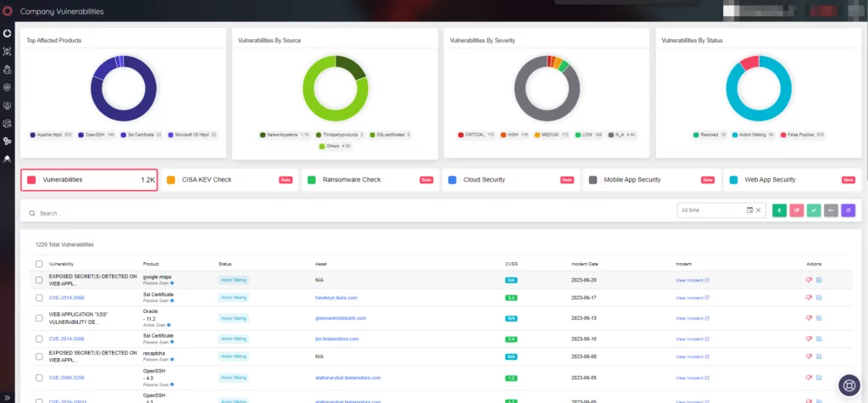Screen dimensions: 868x403
Task: Check the google maps vulnerability row
Action: [39, 280]
